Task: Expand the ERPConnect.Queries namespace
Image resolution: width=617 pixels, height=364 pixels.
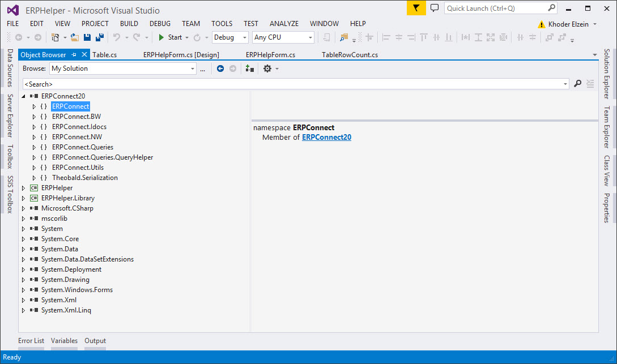Action: 34,147
